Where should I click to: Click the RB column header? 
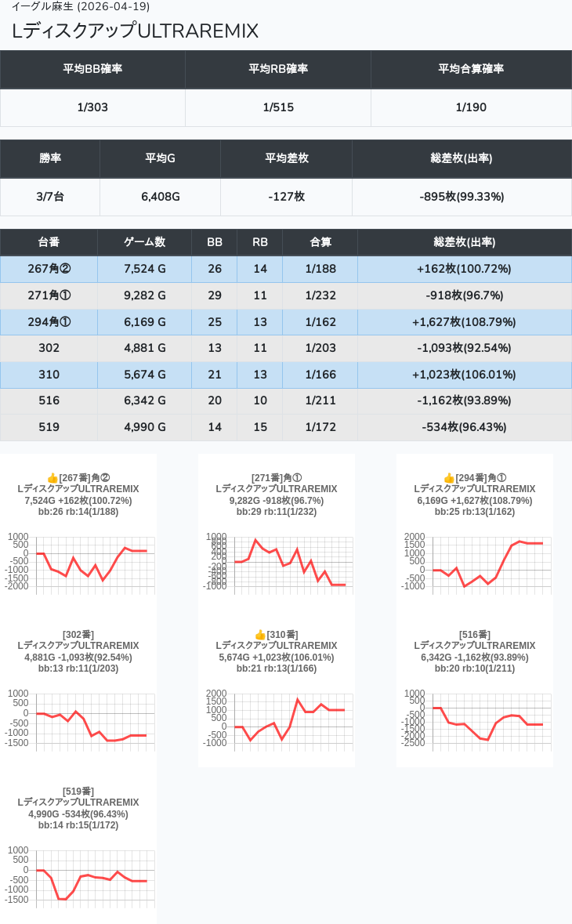pyautogui.click(x=259, y=242)
